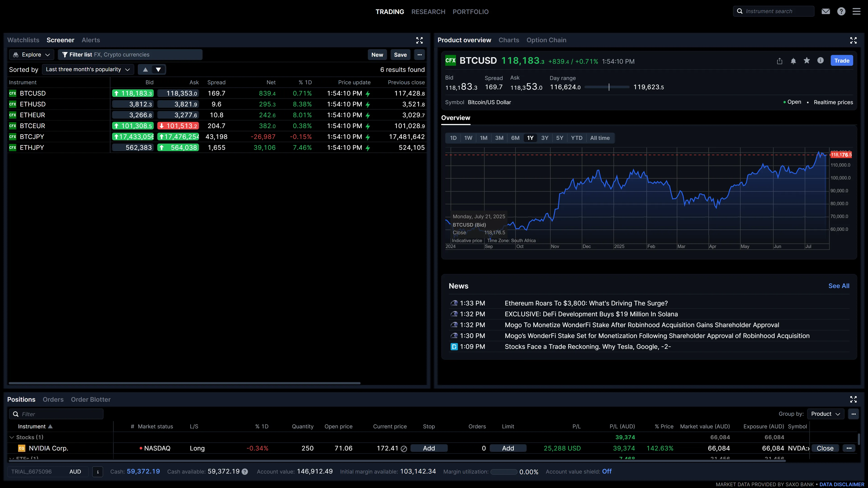Image resolution: width=868 pixels, height=488 pixels.
Task: Click See All news link
Action: point(839,286)
